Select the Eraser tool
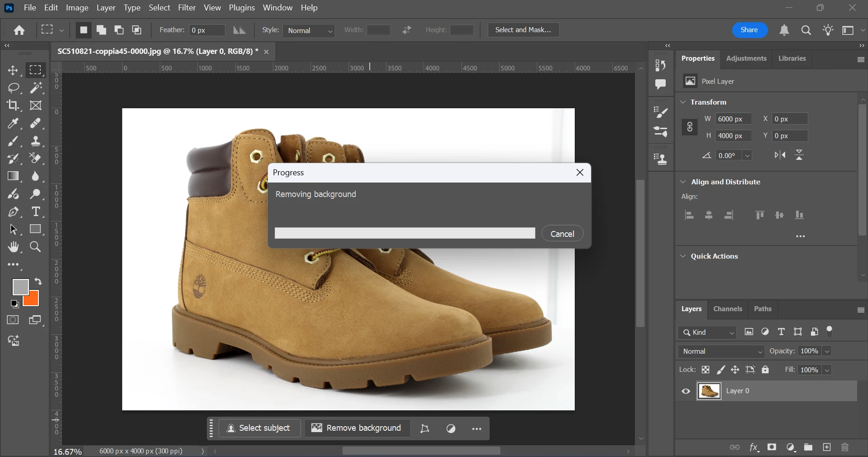This screenshot has width=868, height=457. click(36, 159)
